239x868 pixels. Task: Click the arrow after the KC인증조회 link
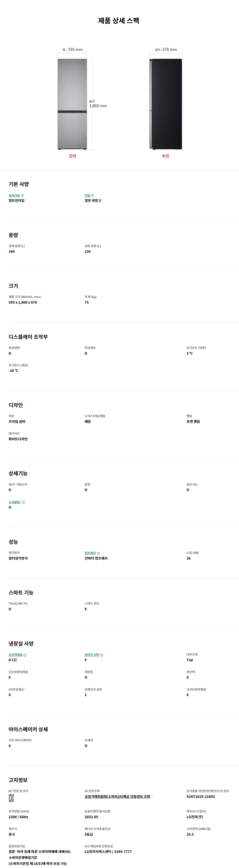tap(152, 797)
